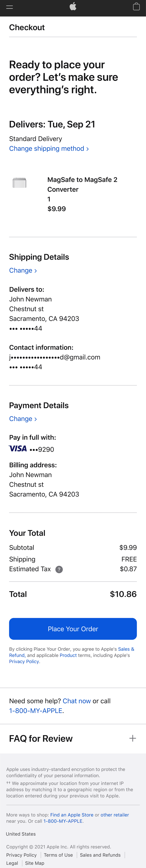Viewport: 146px width, 868px height.
Task: Click the other retailer link
Action: [115, 815]
